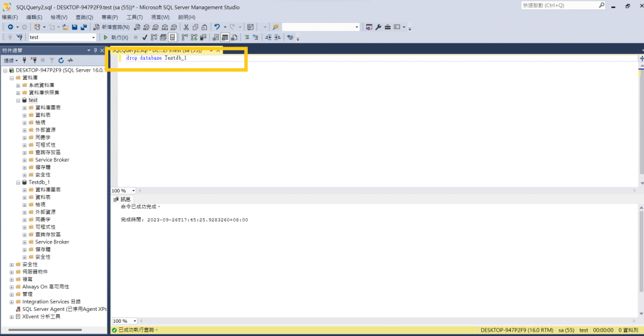The width and height of the screenshot is (644, 336).
Task: Collapse the test database node
Action: point(18,100)
